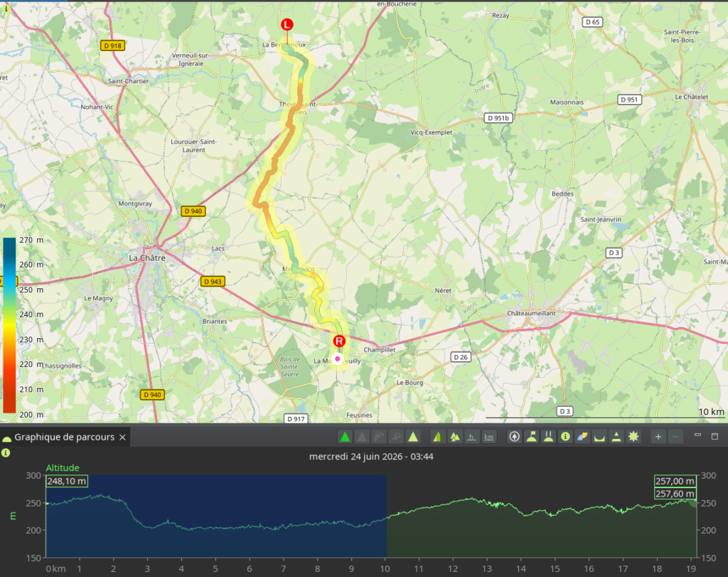This screenshot has height=577, width=728.
Task: Toggle tour markers flag button
Action: click(x=532, y=437)
